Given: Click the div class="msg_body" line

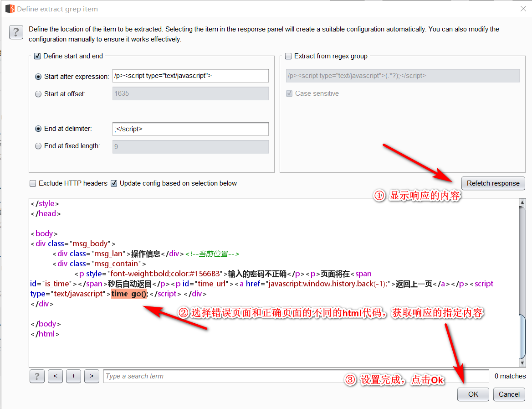Looking at the screenshot, I should coord(73,243).
